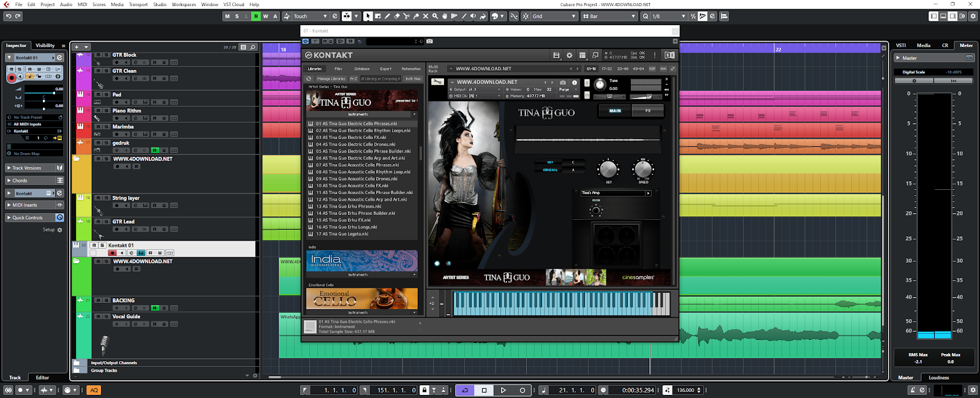Click the Manage Libraries button

click(x=331, y=79)
